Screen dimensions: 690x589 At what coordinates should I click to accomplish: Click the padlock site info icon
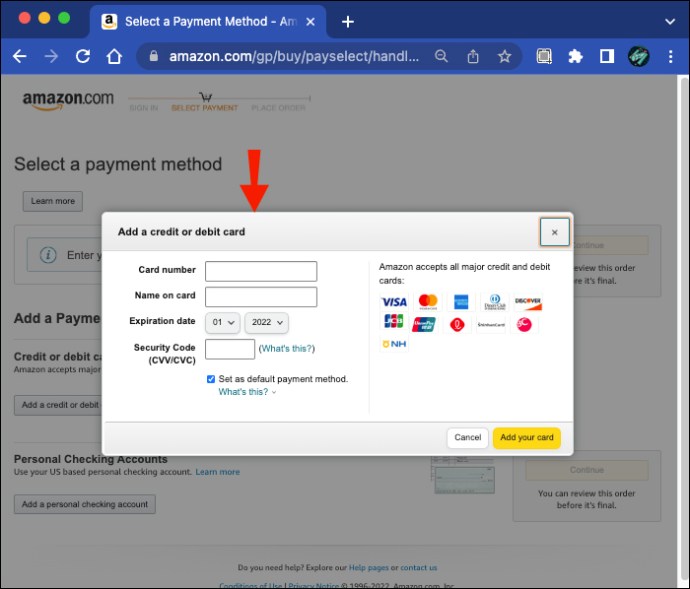(153, 56)
